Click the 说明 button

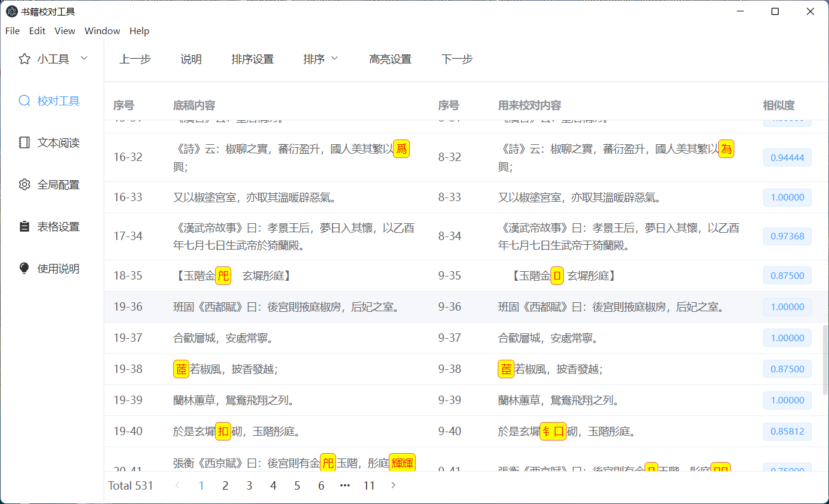point(191,59)
